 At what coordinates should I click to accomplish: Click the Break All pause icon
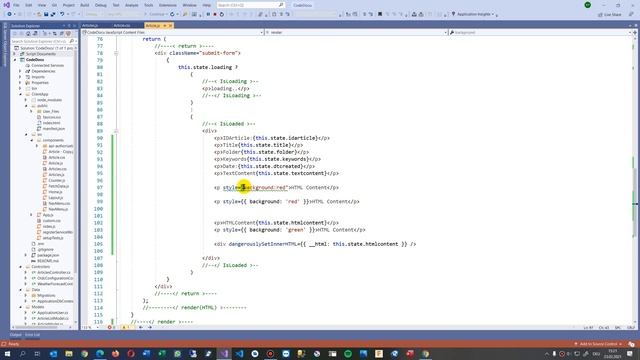tap(208, 14)
